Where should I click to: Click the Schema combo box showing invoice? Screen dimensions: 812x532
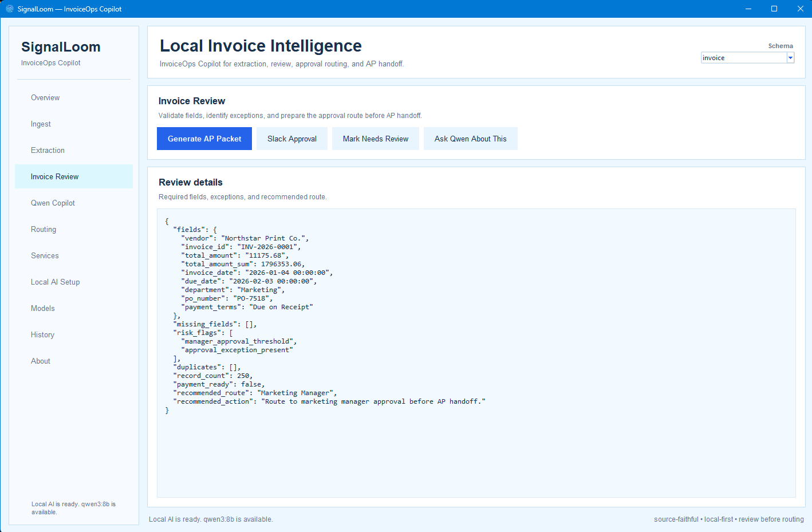pos(747,58)
